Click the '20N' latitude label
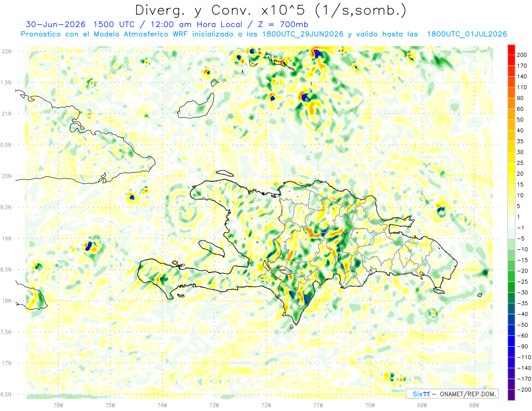 [x=7, y=176]
